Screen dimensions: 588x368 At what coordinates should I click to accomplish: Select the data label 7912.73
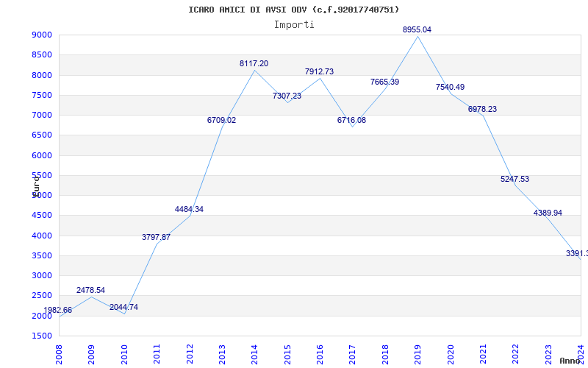tap(319, 71)
